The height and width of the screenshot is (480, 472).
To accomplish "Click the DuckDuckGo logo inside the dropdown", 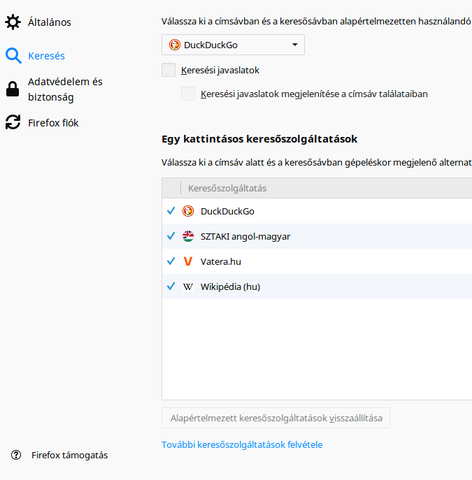I will click(x=175, y=45).
